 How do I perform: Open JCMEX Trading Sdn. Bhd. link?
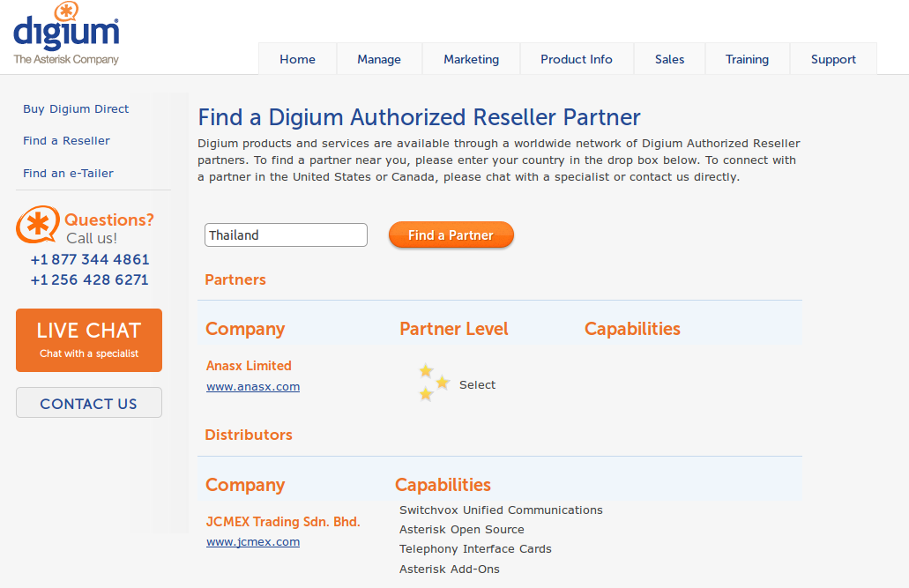tap(284, 522)
